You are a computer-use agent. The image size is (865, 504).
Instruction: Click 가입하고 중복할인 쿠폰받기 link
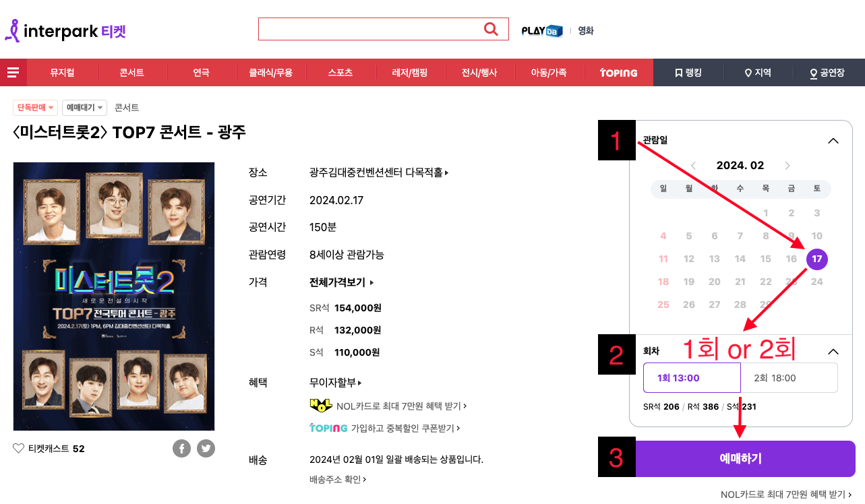(x=406, y=428)
